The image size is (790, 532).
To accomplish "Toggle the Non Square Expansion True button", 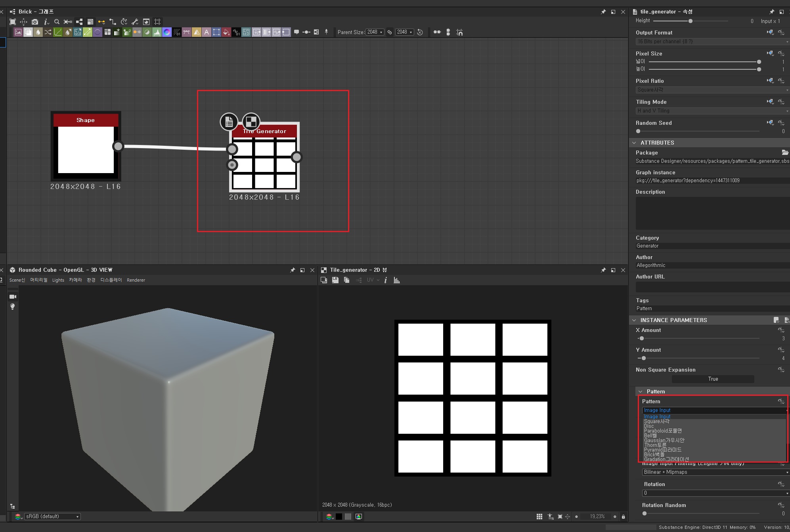I will pos(713,379).
